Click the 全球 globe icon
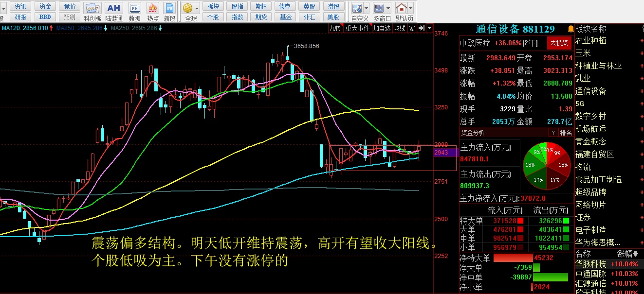This screenshot has height=294, width=644. 187,8
